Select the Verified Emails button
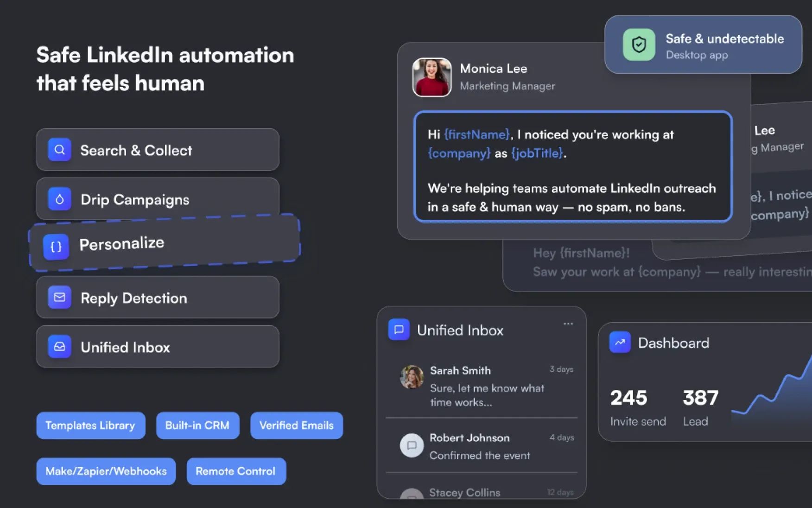The image size is (812, 508). (296, 425)
